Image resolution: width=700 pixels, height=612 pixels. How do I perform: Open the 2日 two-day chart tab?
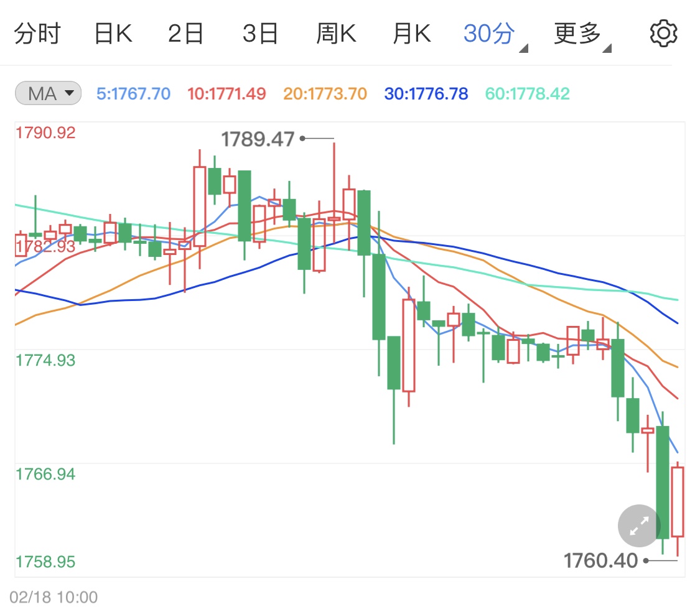pyautogui.click(x=185, y=34)
